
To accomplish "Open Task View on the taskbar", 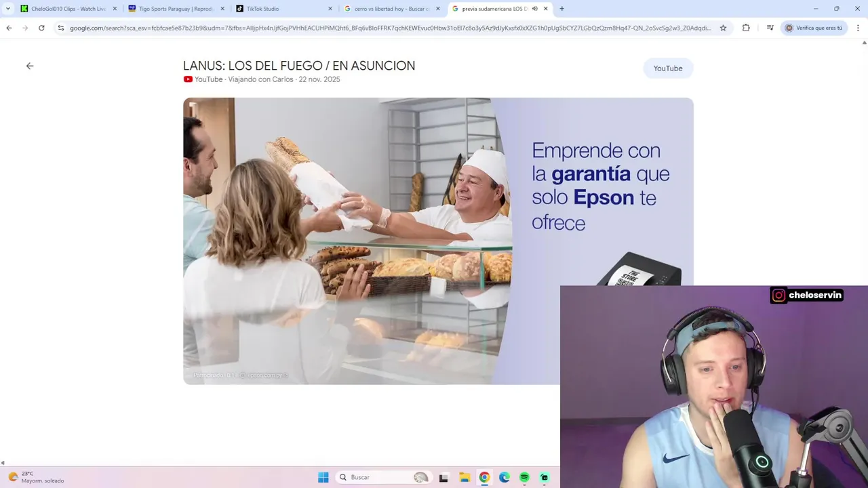I will click(x=443, y=477).
